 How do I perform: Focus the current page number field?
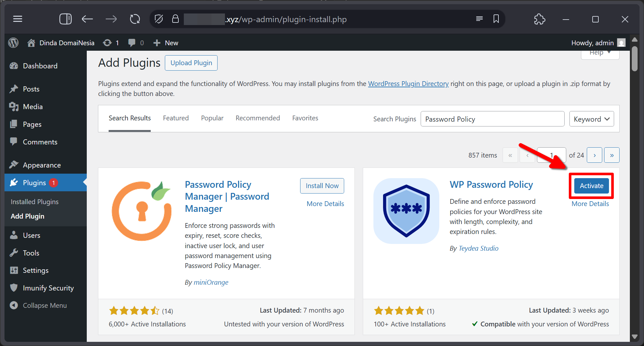pyautogui.click(x=551, y=155)
